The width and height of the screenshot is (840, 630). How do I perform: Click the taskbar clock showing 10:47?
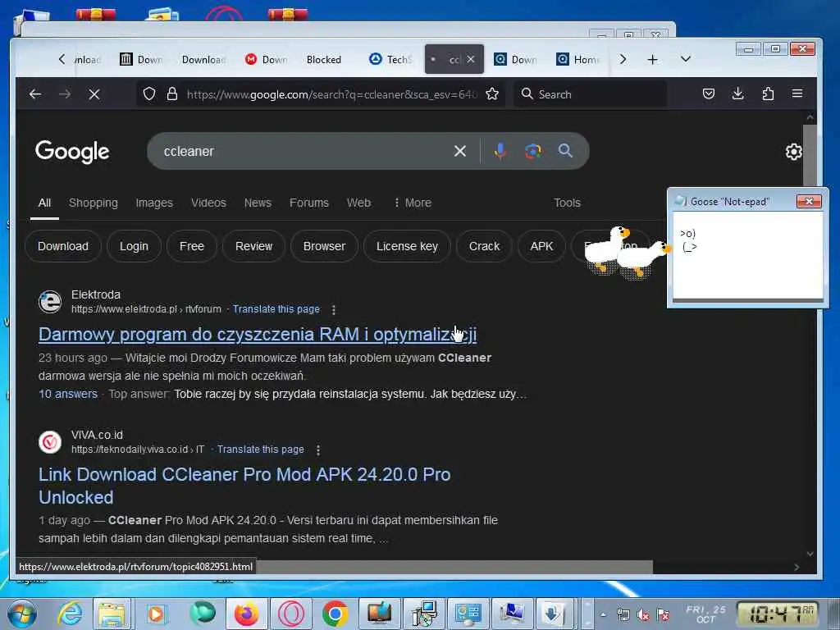[x=778, y=614]
